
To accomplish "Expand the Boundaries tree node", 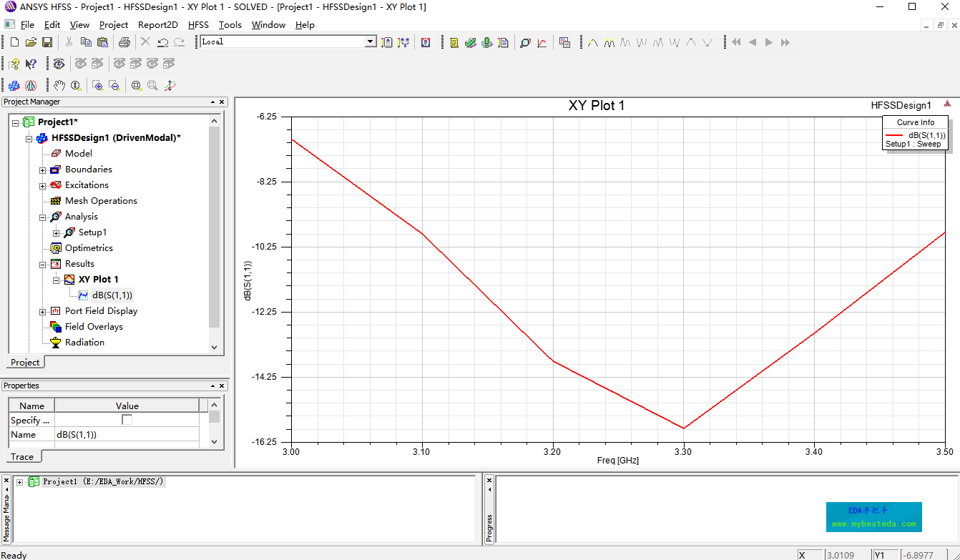I will click(x=43, y=170).
